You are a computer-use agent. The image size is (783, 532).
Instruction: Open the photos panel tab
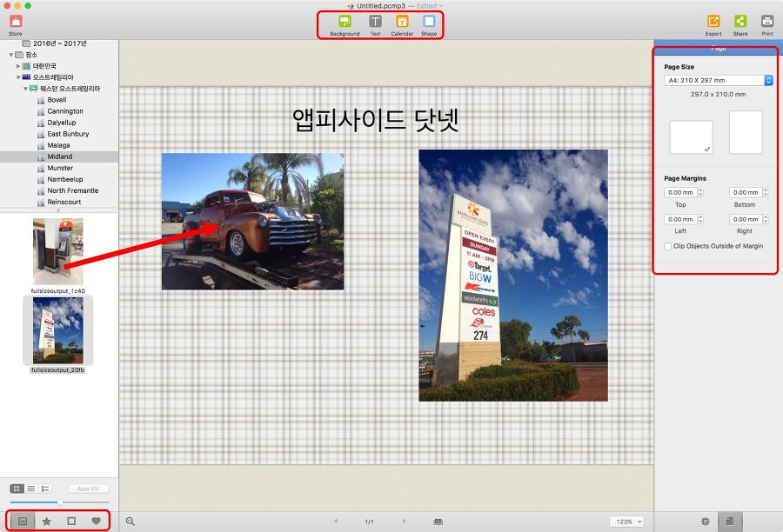(x=23, y=521)
